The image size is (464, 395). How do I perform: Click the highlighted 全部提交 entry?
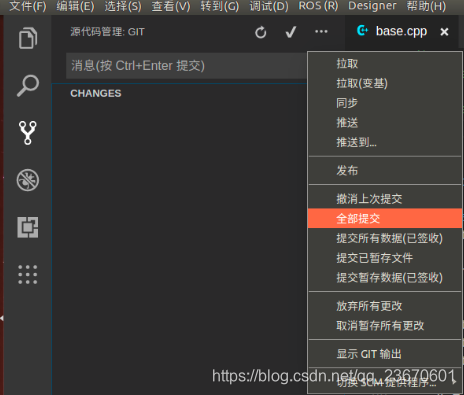click(x=385, y=219)
